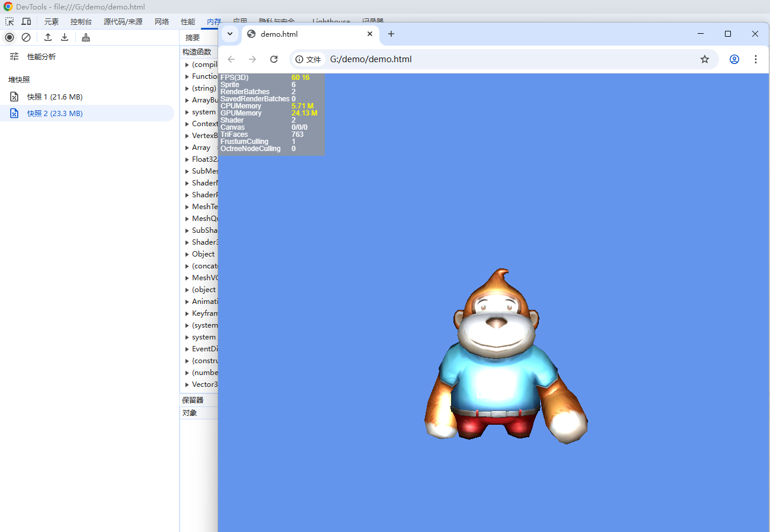
Task: Click the inspect element picker icon
Action: click(x=9, y=21)
